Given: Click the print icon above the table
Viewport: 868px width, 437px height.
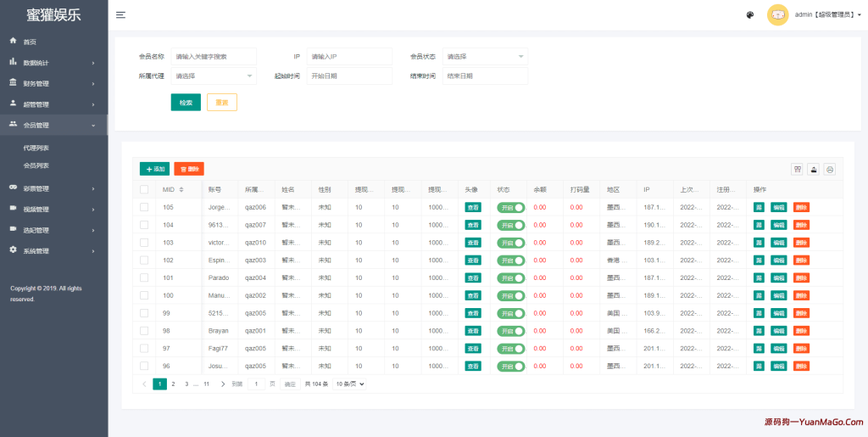Looking at the screenshot, I should click(830, 169).
